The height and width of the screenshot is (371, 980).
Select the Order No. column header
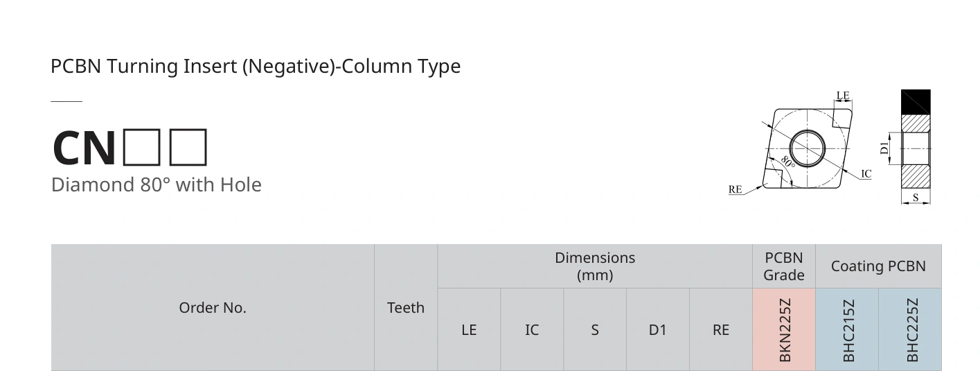(x=213, y=307)
